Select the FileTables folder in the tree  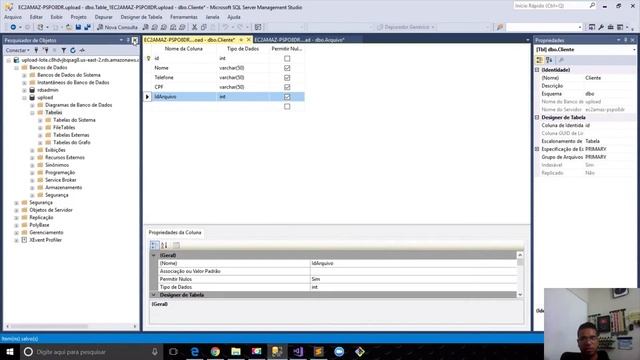[64, 127]
